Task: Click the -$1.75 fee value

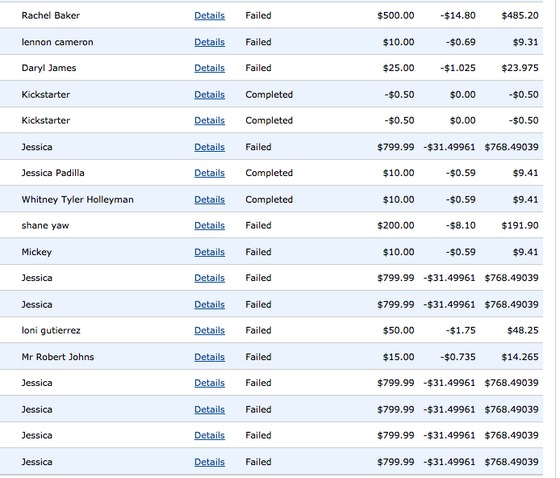Action: (x=461, y=330)
